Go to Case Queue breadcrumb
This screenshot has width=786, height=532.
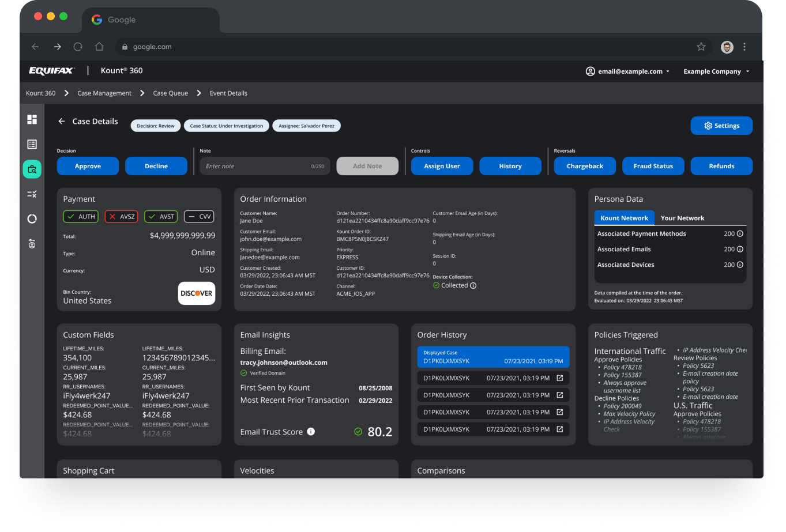coord(171,93)
